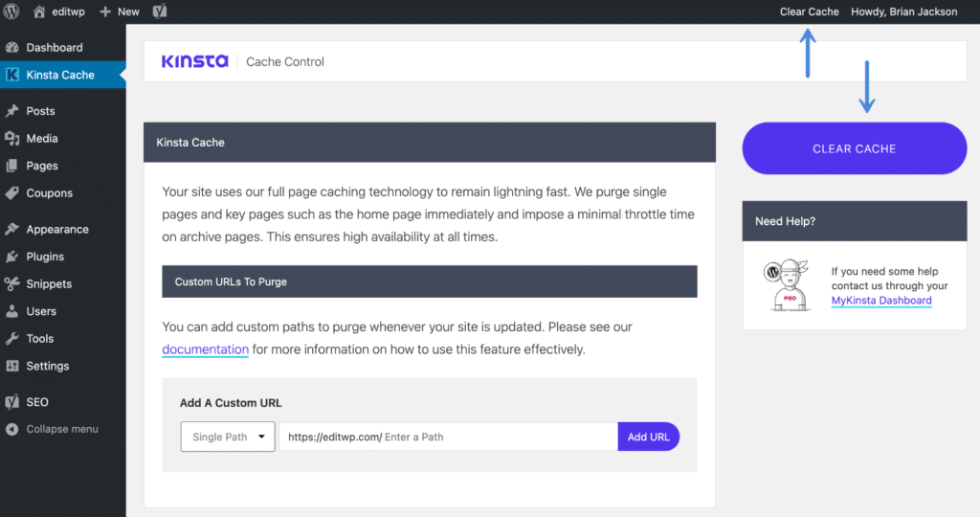Click the Users person icon

coord(11,311)
